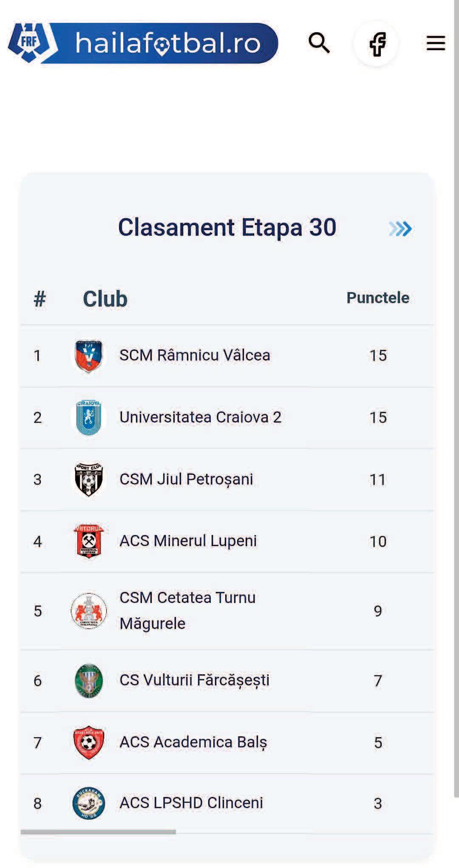Viewport: 459px width, 868px height.
Task: Open ACS Minerul Lupeni team name
Action: point(188,541)
